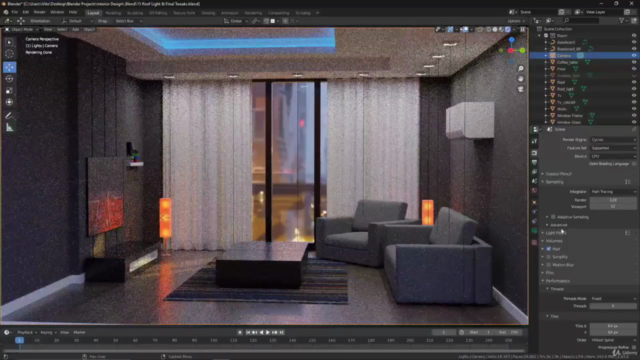Screen dimensions: 640x360
Task: Expand the Film panel
Action: click(549, 273)
